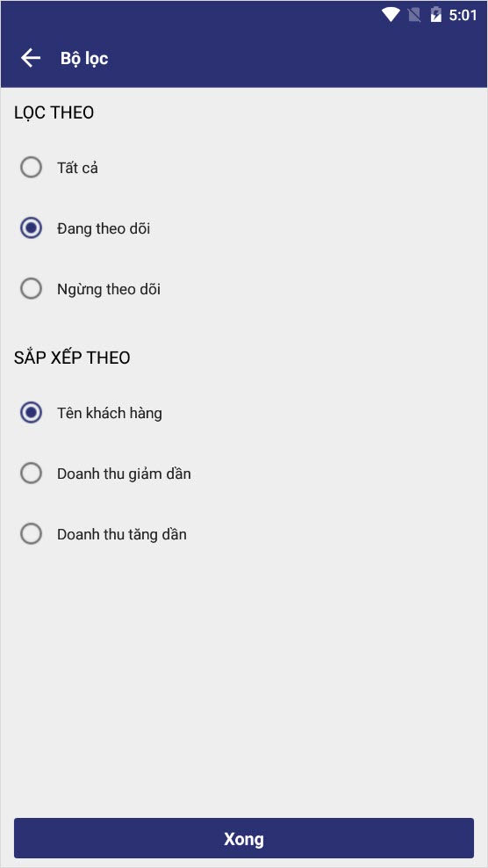Choose Doanh thu tăng dần radio circle

(31, 534)
